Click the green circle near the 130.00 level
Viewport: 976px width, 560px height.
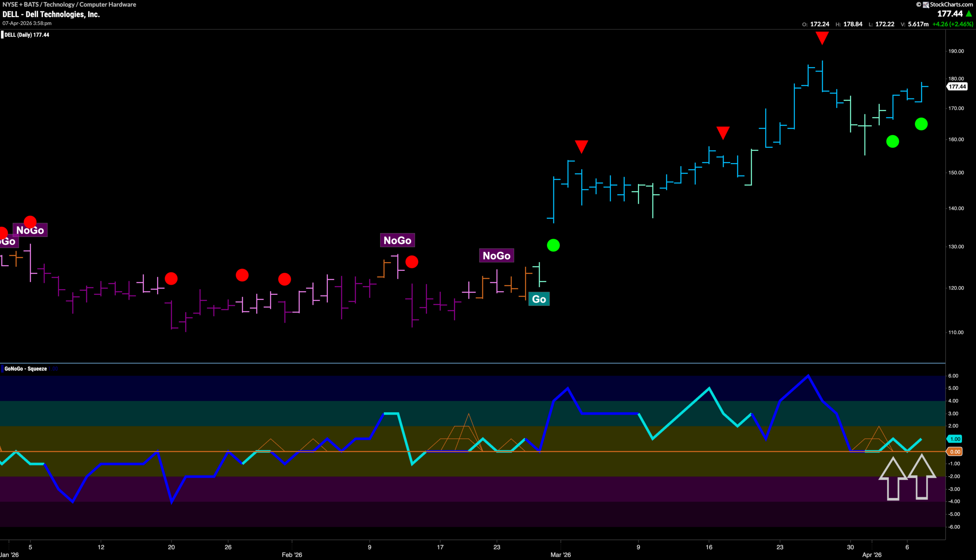point(553,245)
